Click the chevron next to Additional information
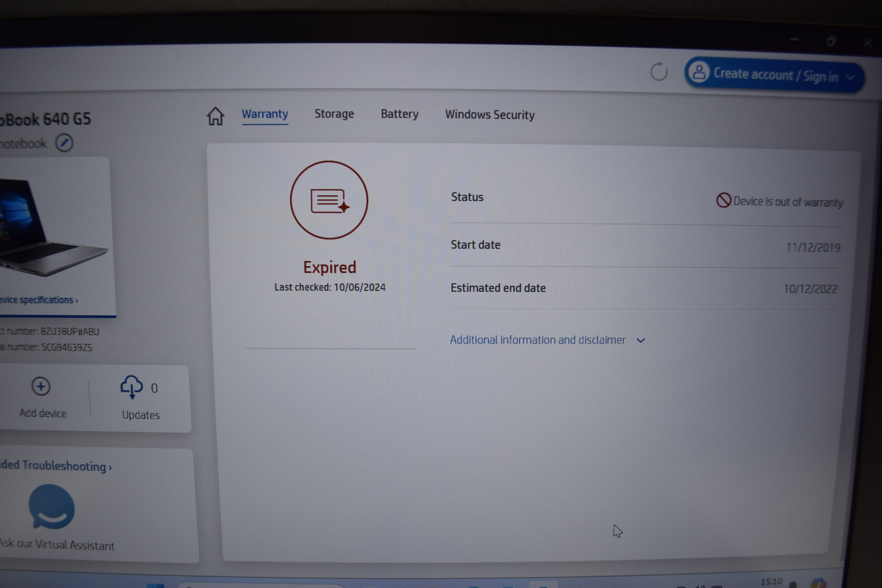882x588 pixels. [641, 340]
